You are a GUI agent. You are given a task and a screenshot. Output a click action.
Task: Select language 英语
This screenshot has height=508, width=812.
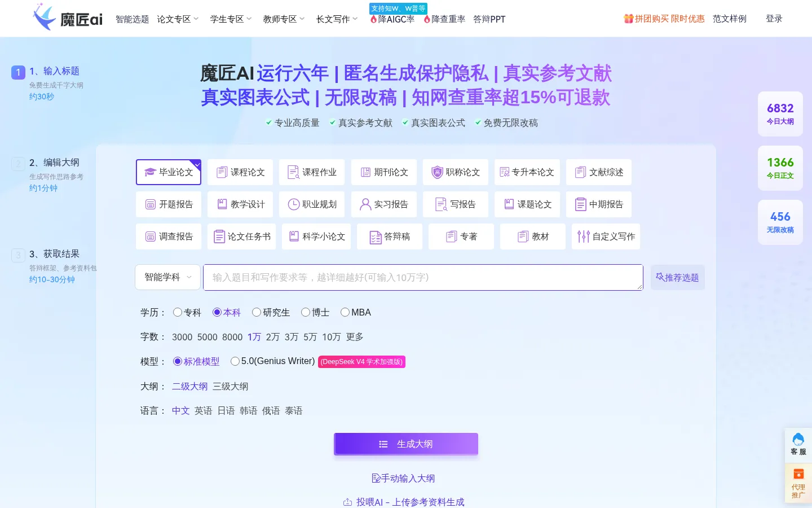(204, 410)
